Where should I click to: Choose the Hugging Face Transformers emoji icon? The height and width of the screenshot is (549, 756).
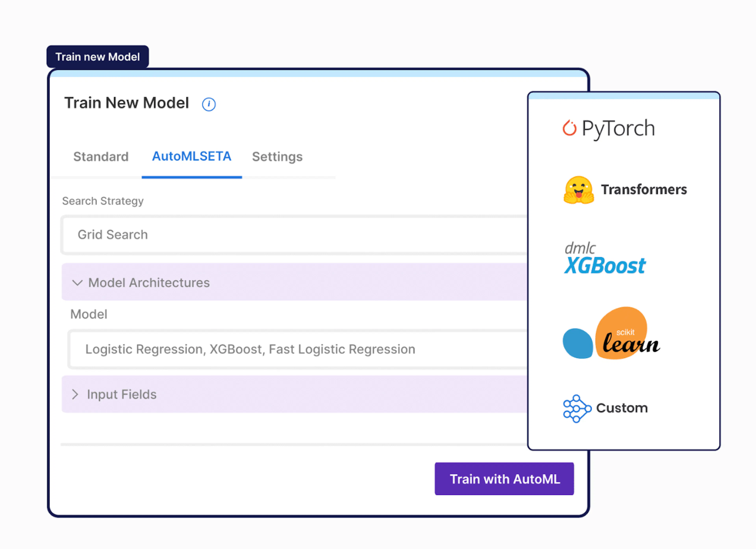[x=579, y=190]
